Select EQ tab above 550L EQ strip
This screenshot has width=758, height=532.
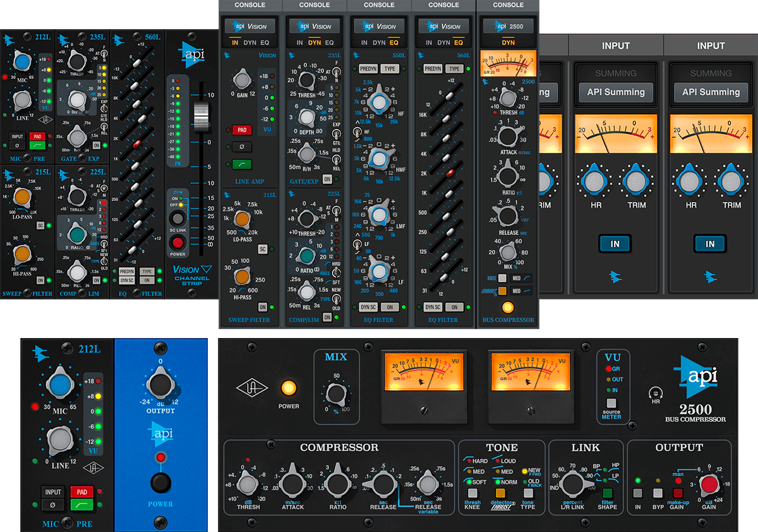click(394, 43)
